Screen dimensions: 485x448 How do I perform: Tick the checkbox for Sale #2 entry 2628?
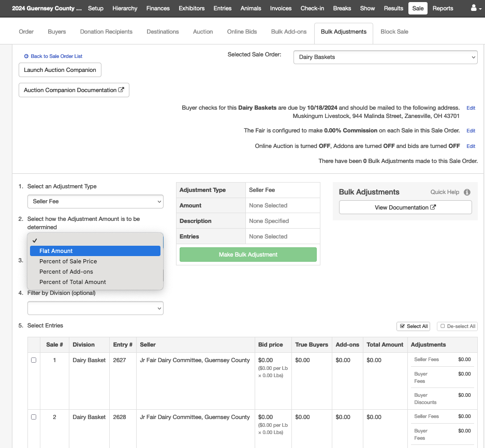(x=34, y=417)
